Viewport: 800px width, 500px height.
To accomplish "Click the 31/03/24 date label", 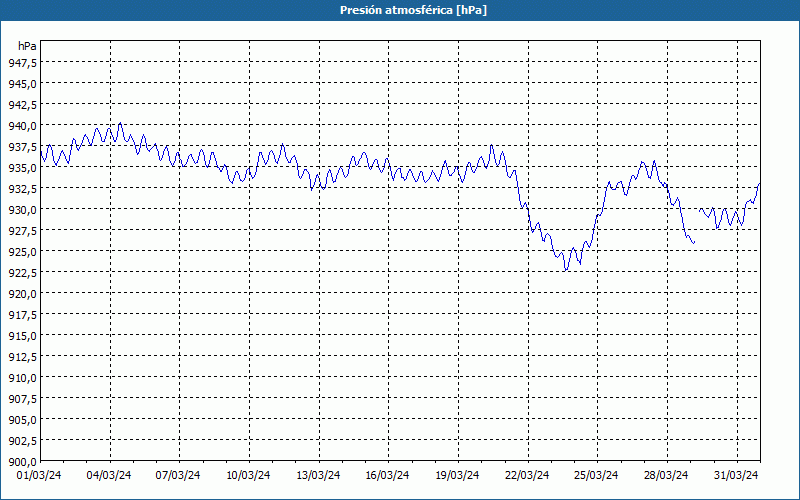I will (736, 475).
